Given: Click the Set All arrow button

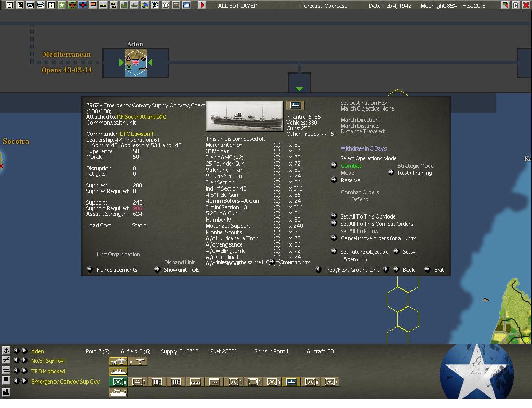Looking at the screenshot, I should pyautogui.click(x=396, y=251).
